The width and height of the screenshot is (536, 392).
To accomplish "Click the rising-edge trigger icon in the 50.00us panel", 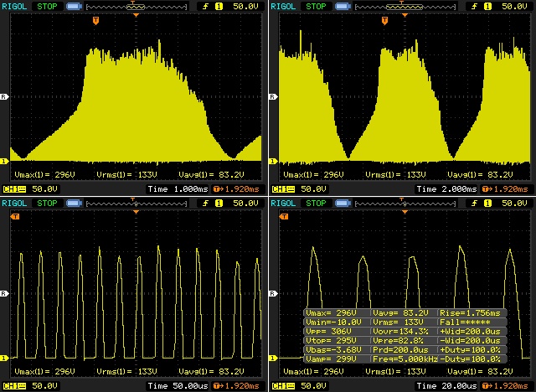I will (x=205, y=203).
